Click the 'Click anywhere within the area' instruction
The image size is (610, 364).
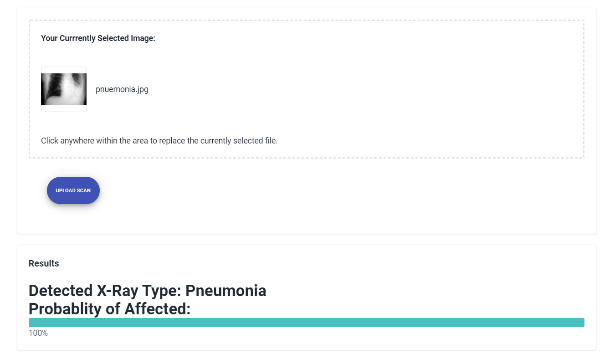pyautogui.click(x=159, y=141)
